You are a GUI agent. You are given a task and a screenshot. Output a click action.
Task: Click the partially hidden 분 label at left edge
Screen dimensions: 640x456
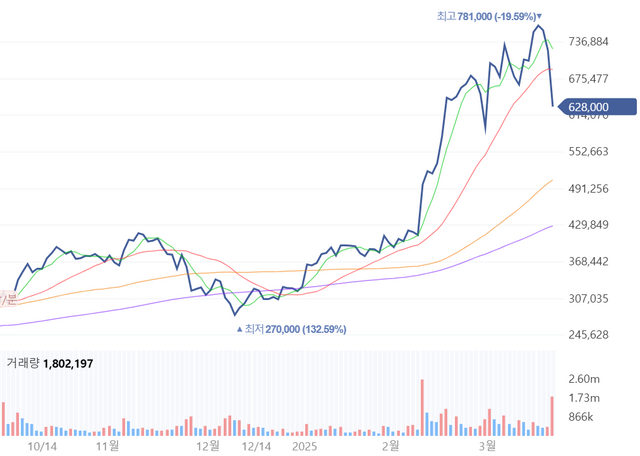(x=9, y=298)
